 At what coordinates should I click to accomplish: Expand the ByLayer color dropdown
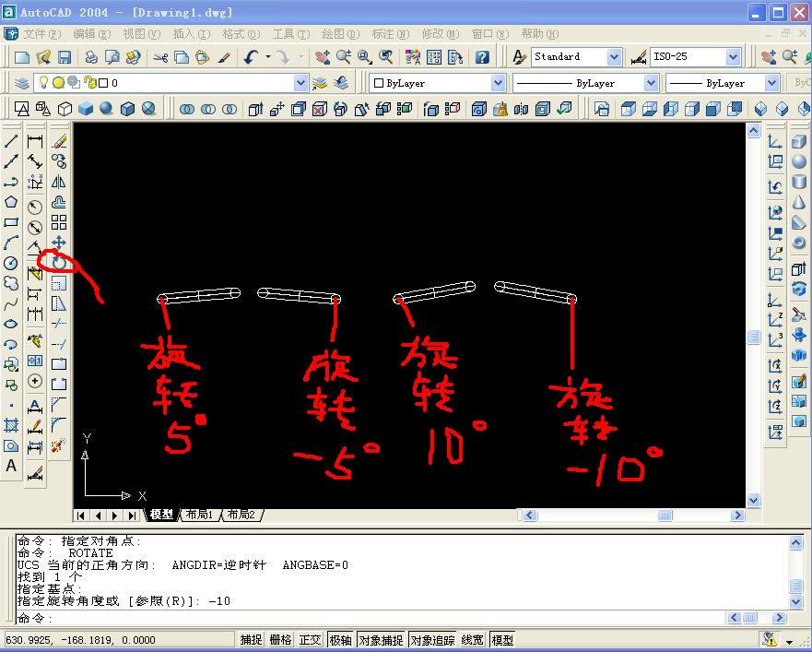[x=498, y=83]
